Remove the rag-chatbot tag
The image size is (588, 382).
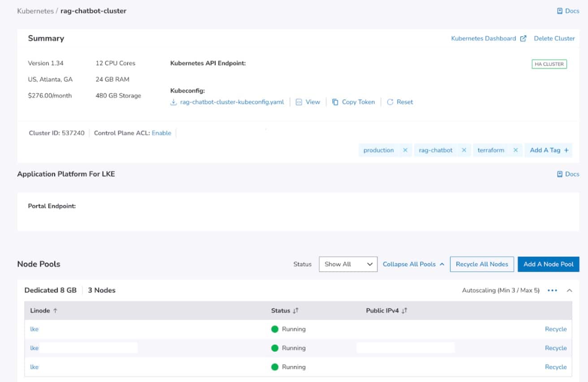[x=464, y=150]
